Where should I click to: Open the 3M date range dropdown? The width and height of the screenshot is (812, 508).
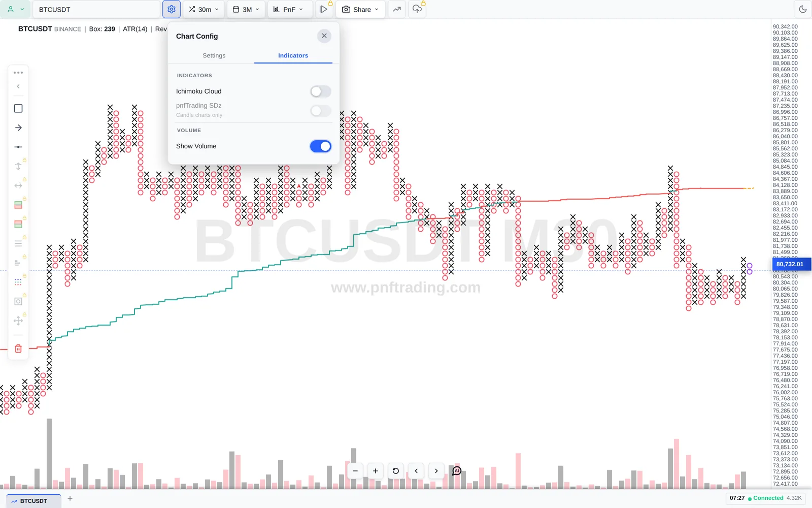click(246, 9)
